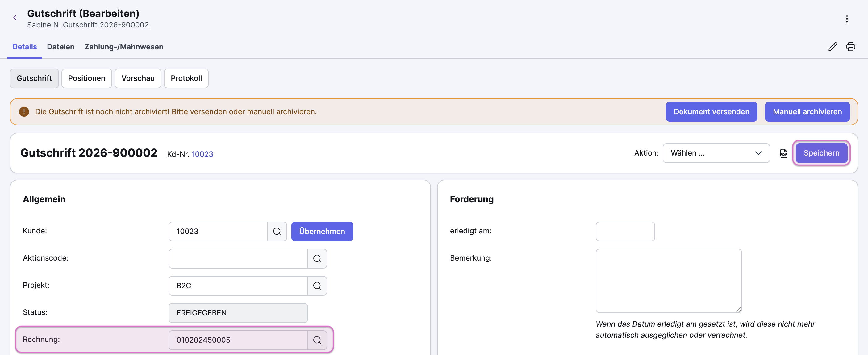This screenshot has height=355, width=868.
Task: Focus the Projekt input field with B2C
Action: (x=238, y=286)
